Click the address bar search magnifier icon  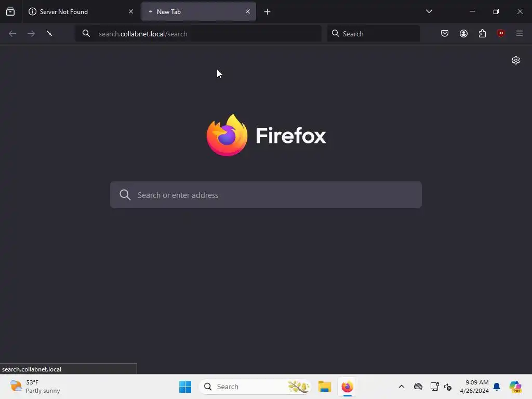click(x=86, y=33)
